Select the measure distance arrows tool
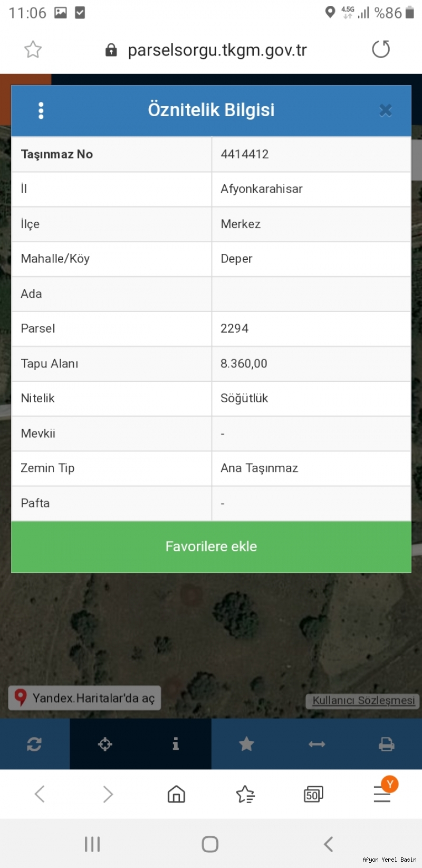Viewport: 422px width, 868px height. coord(317,744)
